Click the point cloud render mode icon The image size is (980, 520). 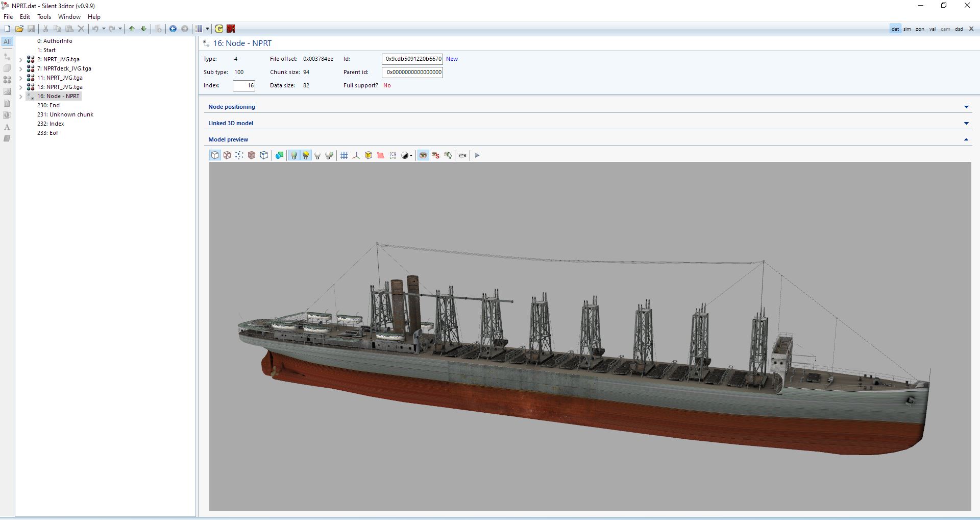[239, 155]
